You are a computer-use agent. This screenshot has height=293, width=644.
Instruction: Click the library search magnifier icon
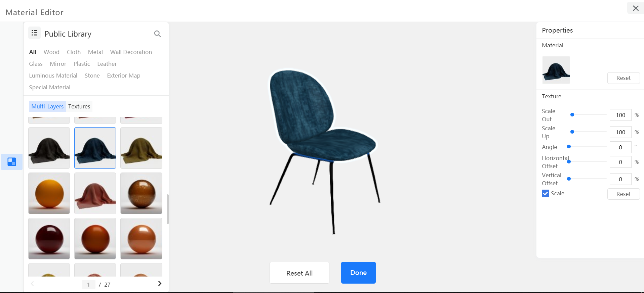157,34
